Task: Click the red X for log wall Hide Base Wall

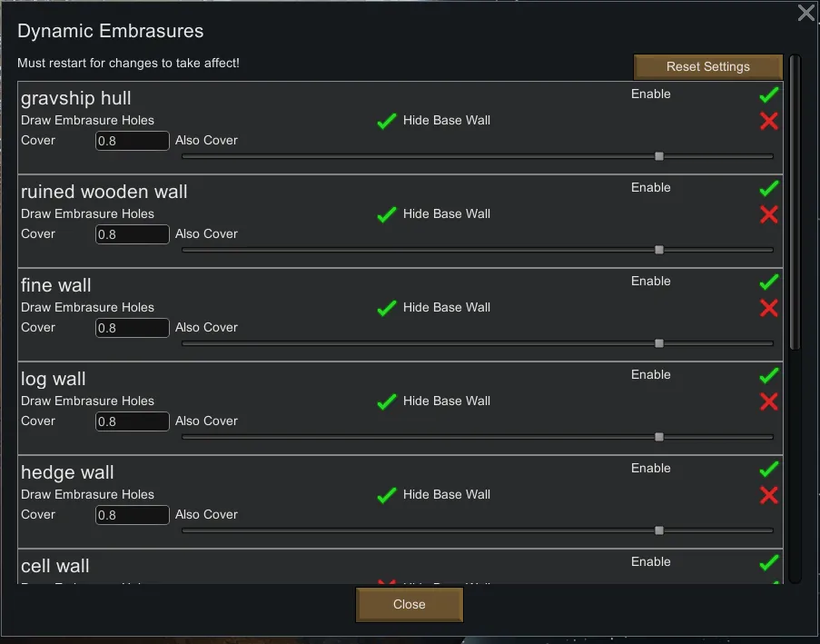Action: pos(769,401)
